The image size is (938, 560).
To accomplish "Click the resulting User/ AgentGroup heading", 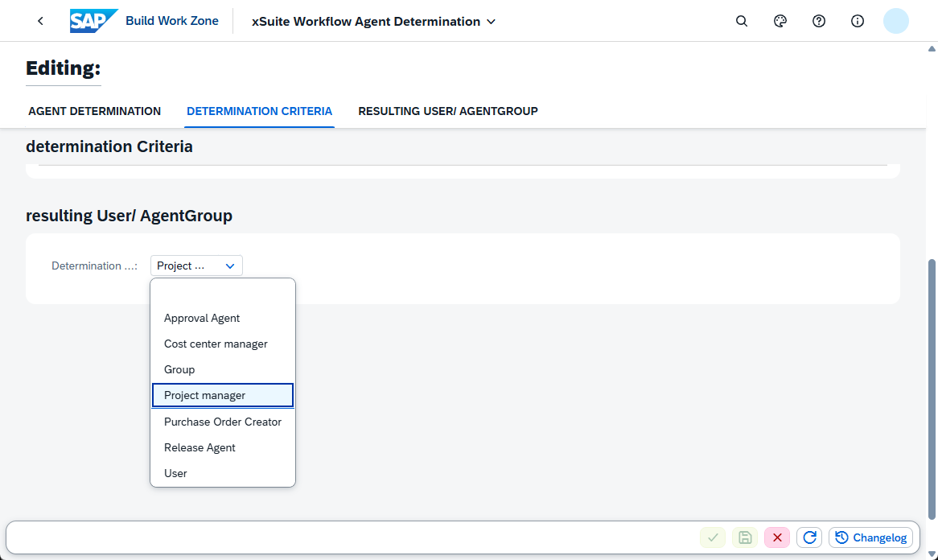I will (x=129, y=216).
